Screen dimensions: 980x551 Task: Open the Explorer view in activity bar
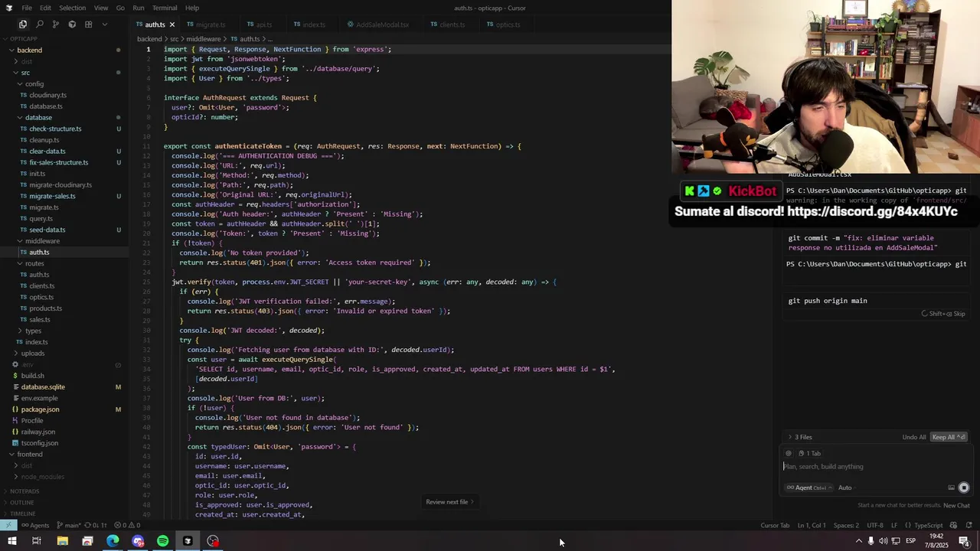coord(23,24)
